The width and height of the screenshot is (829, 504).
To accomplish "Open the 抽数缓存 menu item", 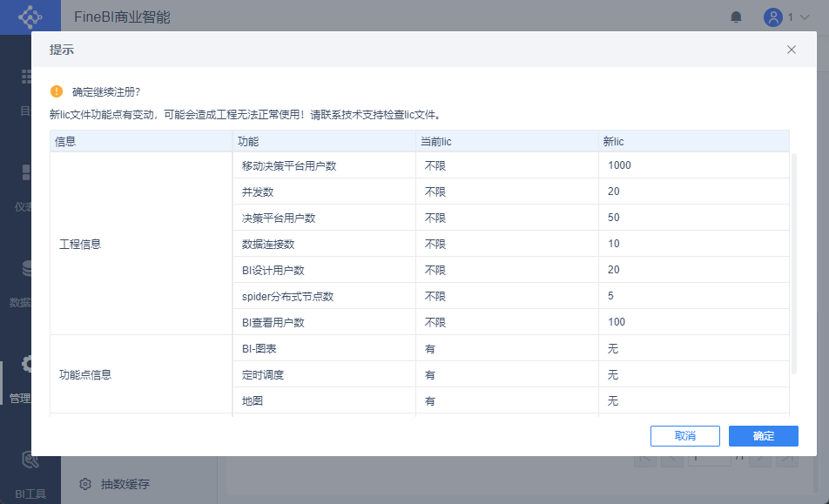I will click(125, 484).
